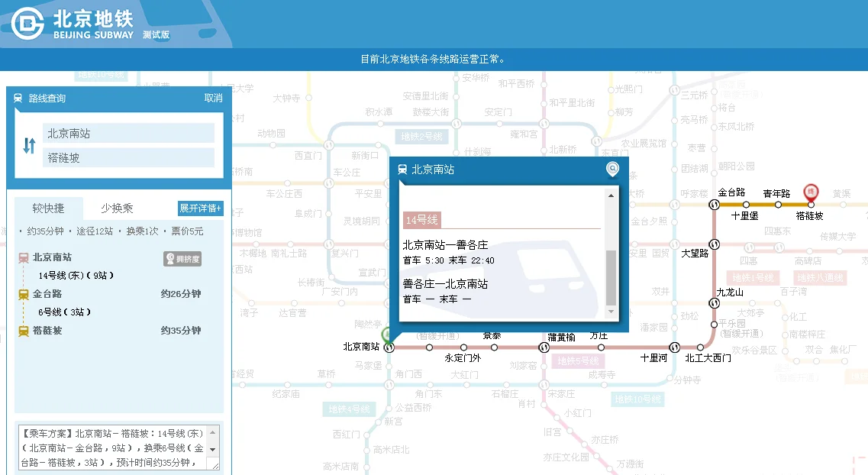Click the train icon on the popup header

[x=403, y=170]
